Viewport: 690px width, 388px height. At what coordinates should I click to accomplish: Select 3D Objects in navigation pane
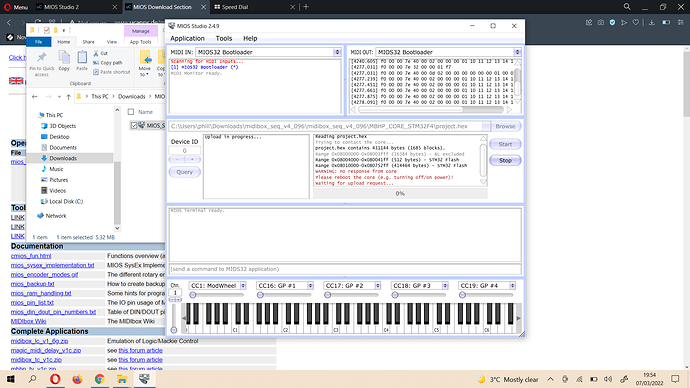point(62,126)
